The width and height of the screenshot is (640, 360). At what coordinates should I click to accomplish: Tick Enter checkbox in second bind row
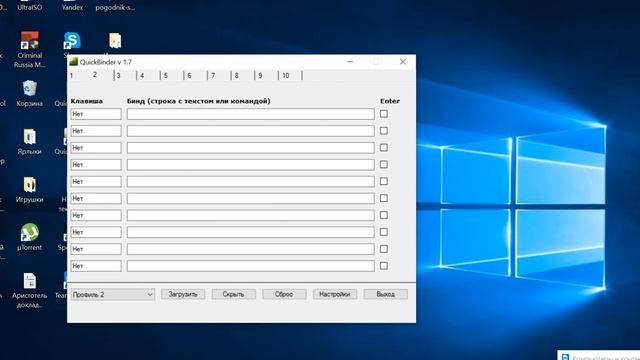click(384, 131)
